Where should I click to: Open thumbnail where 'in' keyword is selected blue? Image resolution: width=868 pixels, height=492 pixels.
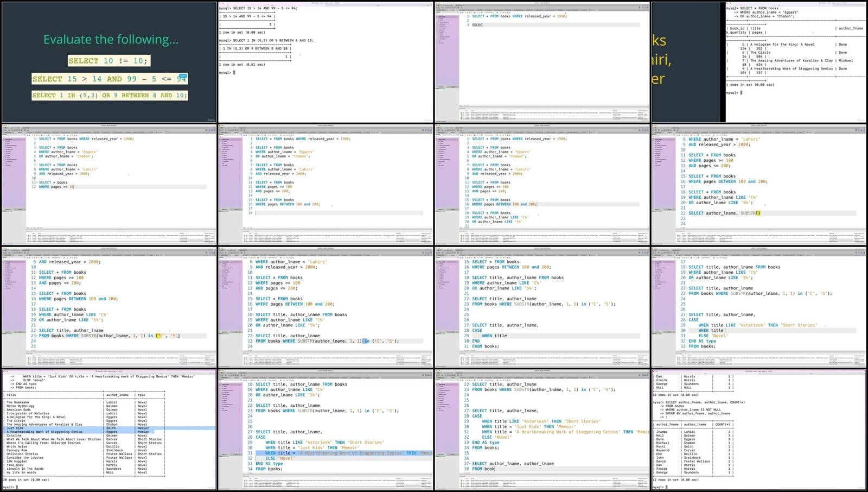tap(325, 308)
